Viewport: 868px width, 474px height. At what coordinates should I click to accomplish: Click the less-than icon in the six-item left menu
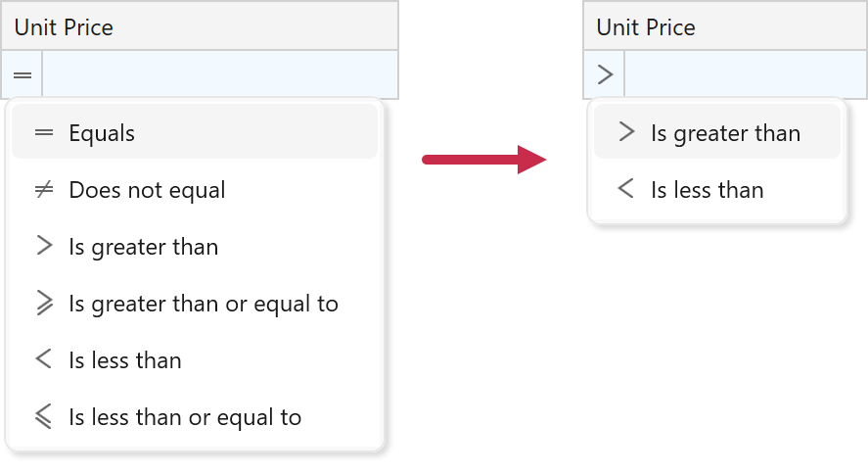point(43,360)
